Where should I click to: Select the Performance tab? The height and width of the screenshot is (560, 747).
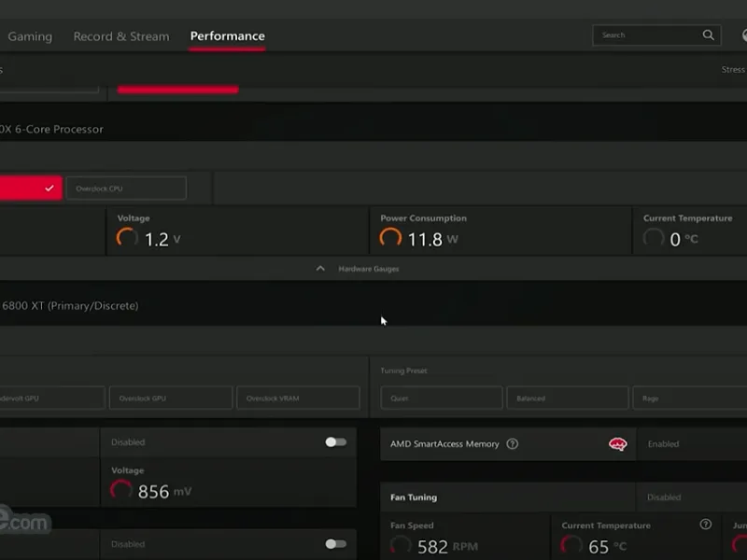point(227,36)
